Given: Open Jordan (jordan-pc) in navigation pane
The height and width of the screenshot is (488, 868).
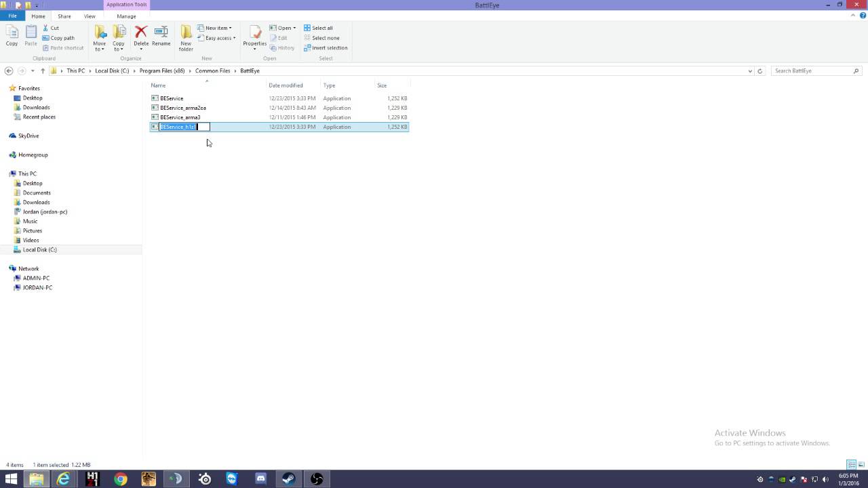Looking at the screenshot, I should pyautogui.click(x=45, y=211).
